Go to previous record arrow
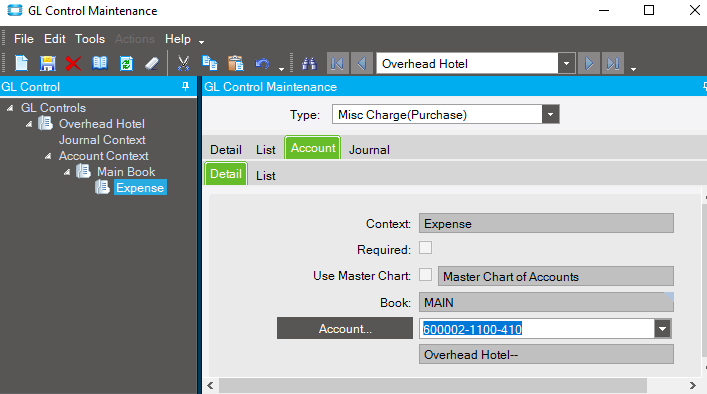The height and width of the screenshot is (394, 707). click(x=362, y=63)
